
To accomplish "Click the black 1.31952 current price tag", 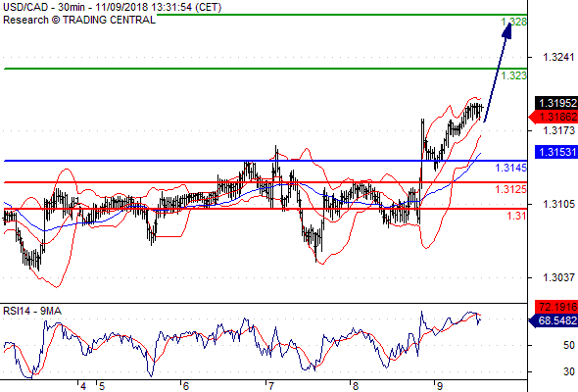I will click(x=556, y=103).
